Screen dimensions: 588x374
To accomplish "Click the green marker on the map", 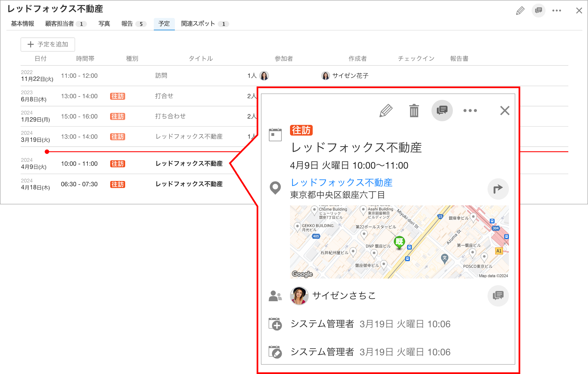I will pos(399,242).
